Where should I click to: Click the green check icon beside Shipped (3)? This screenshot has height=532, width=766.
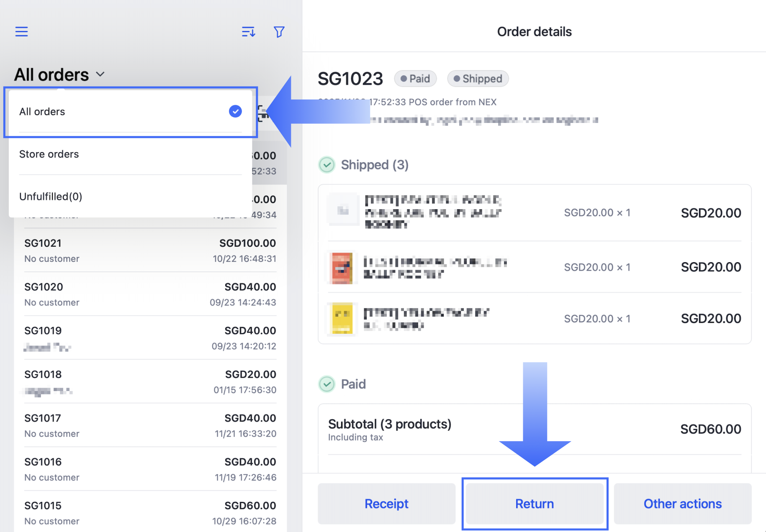click(x=327, y=165)
